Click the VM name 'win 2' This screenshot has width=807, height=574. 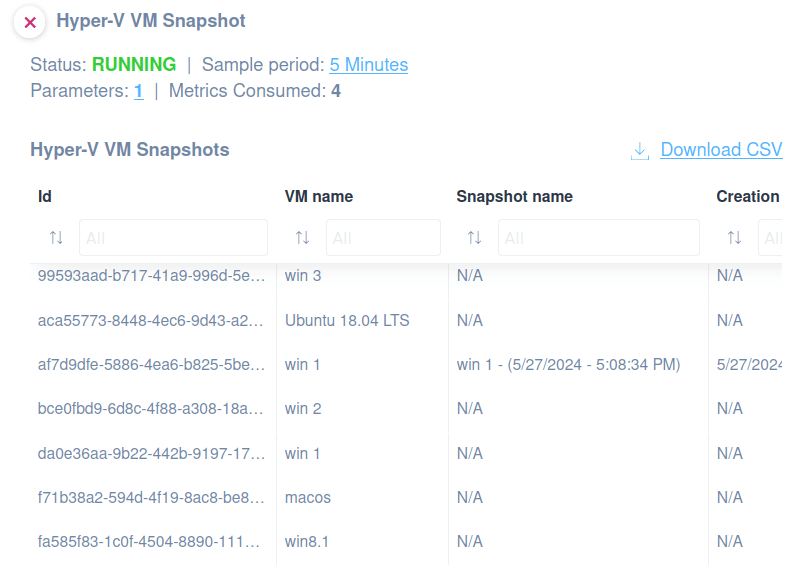pos(303,409)
